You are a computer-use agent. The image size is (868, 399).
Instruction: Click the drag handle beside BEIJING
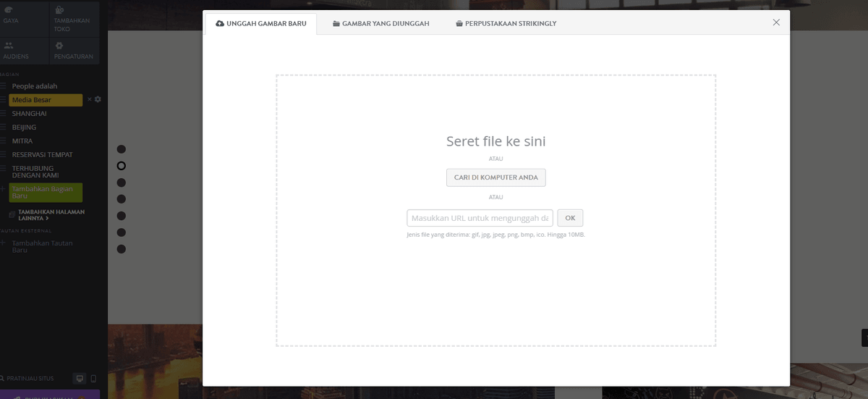click(x=4, y=127)
